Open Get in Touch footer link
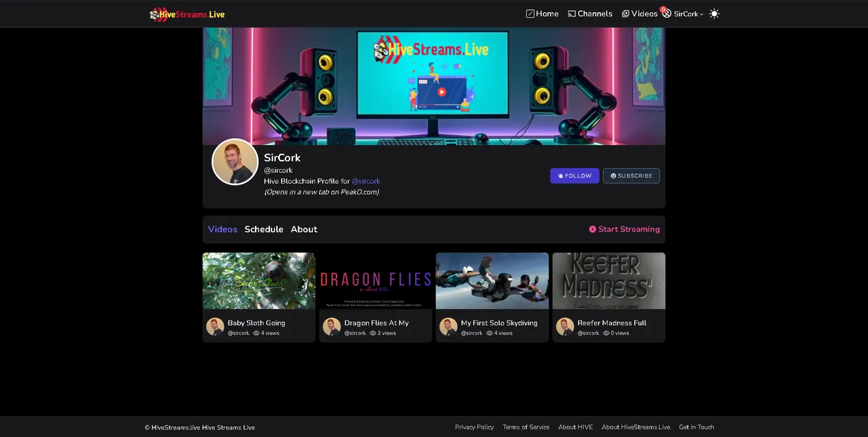 click(696, 427)
